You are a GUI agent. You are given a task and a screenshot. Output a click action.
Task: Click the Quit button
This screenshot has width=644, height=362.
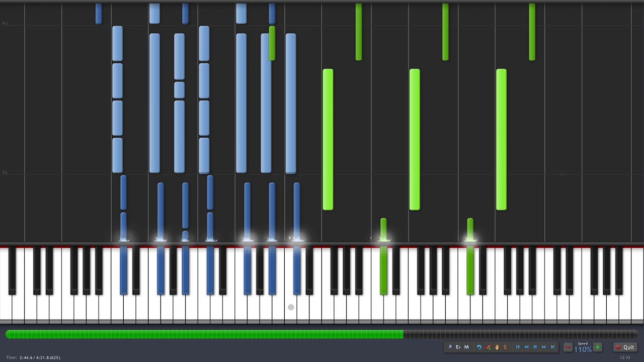pos(625,347)
